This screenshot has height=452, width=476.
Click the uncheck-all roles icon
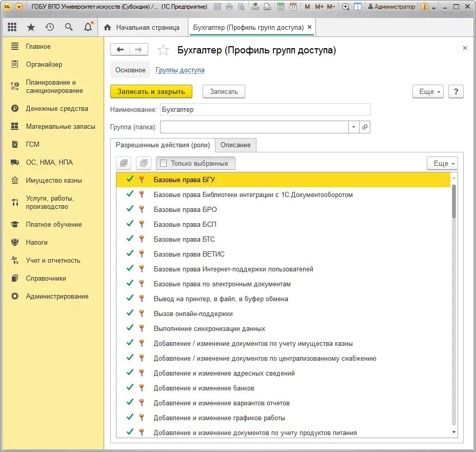(144, 163)
